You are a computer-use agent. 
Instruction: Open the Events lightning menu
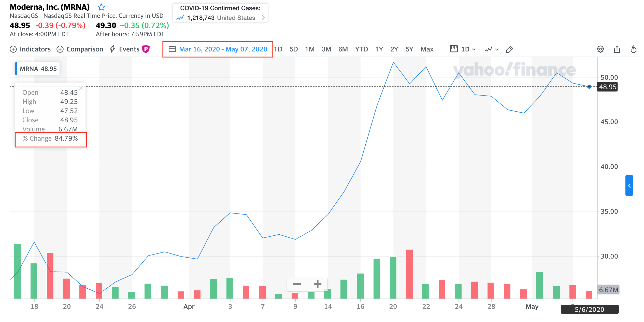tap(125, 49)
